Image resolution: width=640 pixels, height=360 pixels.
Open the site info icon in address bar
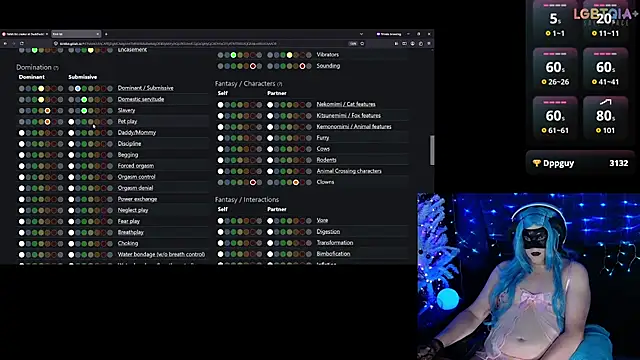(x=56, y=44)
